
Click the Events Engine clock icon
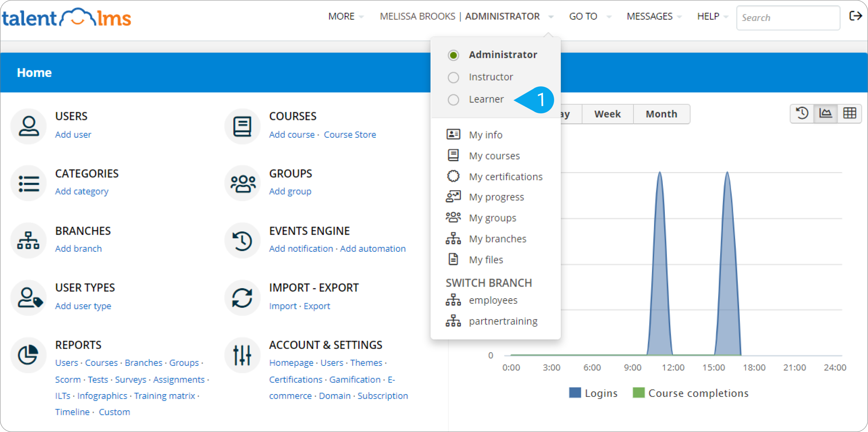pyautogui.click(x=242, y=240)
